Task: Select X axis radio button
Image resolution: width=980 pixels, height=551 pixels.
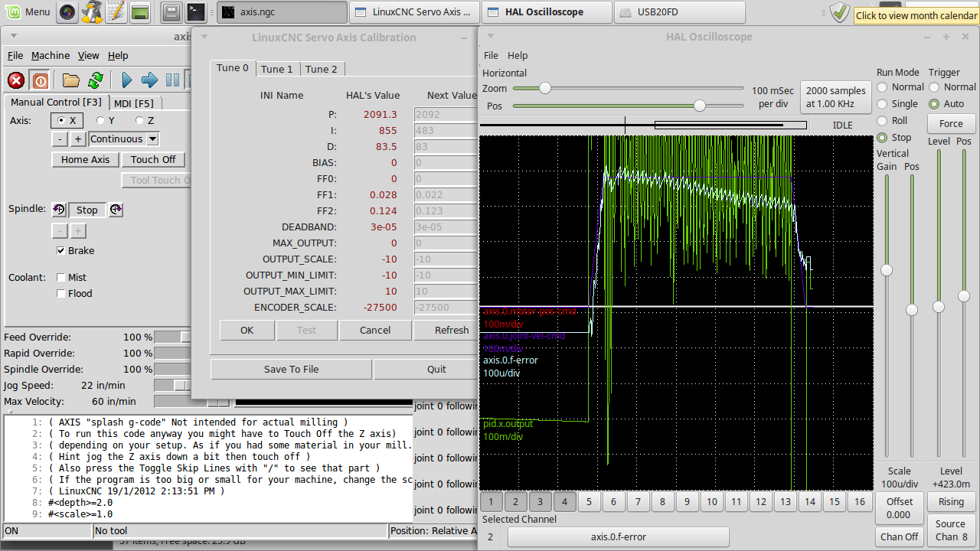Action: click(x=66, y=120)
